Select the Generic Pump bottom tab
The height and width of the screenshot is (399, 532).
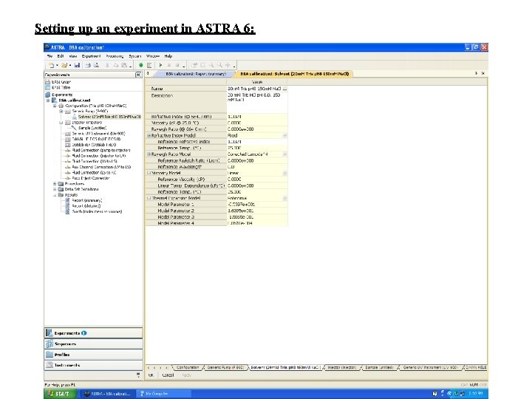tap(225, 367)
